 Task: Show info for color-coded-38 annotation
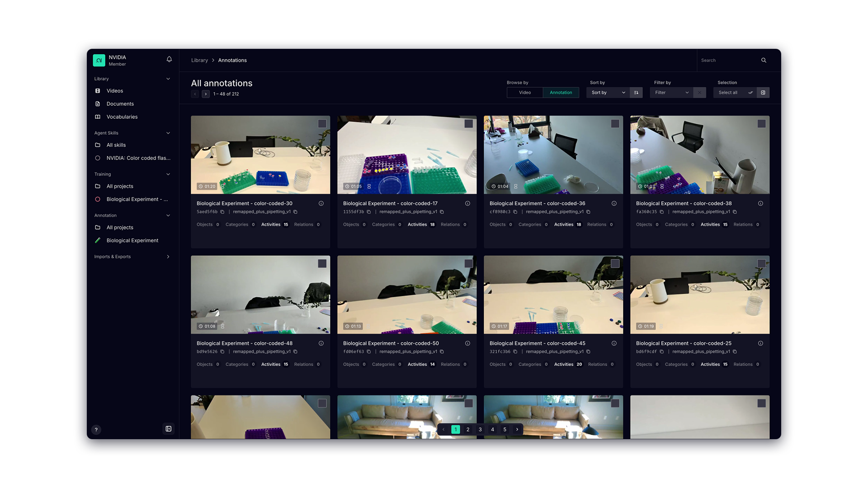760,203
